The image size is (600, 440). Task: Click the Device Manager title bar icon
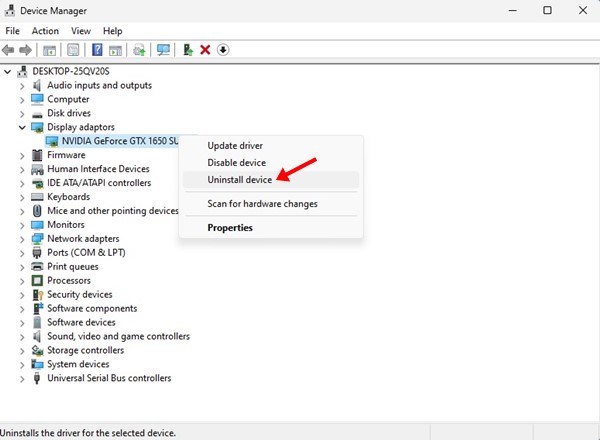pyautogui.click(x=10, y=10)
